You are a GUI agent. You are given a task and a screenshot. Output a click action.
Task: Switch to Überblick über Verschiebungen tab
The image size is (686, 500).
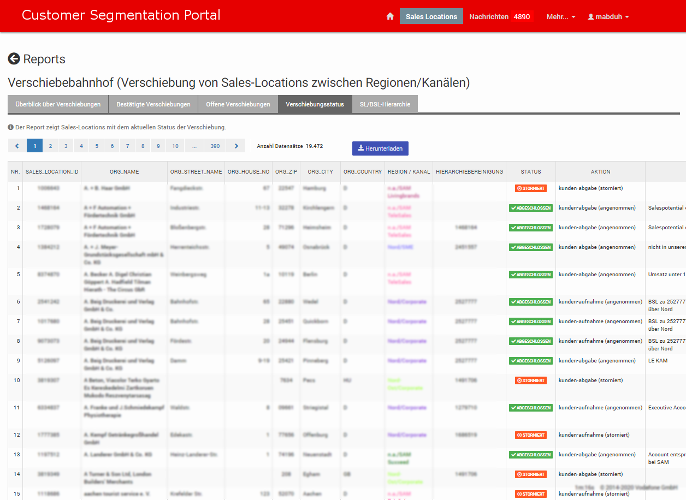pos(58,105)
